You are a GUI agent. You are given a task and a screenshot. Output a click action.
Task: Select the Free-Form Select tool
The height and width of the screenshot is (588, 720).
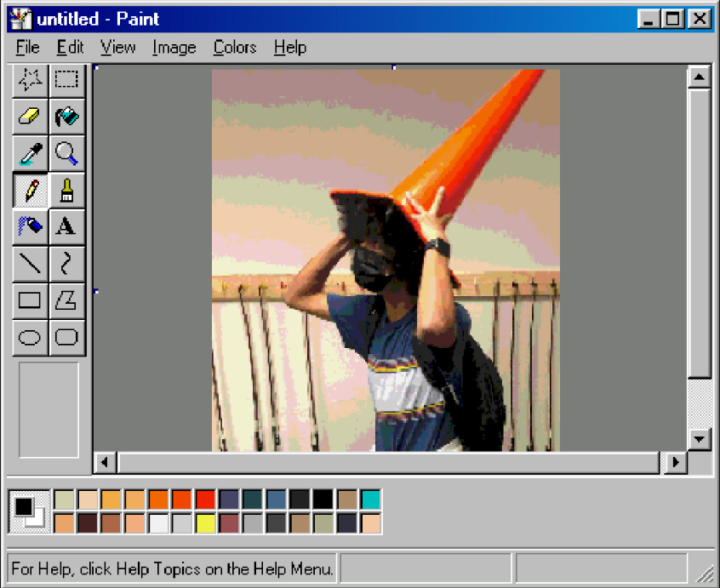point(30,80)
